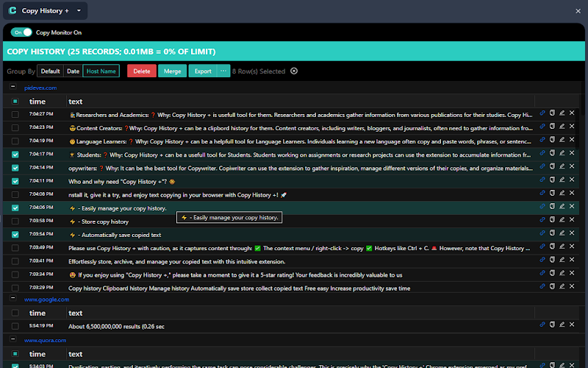This screenshot has width=588, height=368.
Task: Uncheck the Students row checkbox
Action: [15, 155]
